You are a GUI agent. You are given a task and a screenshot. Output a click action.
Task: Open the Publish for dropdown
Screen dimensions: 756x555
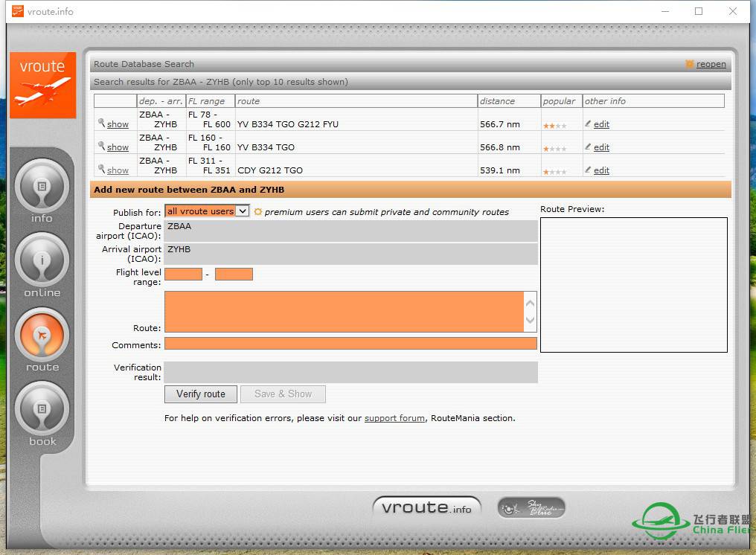click(207, 211)
